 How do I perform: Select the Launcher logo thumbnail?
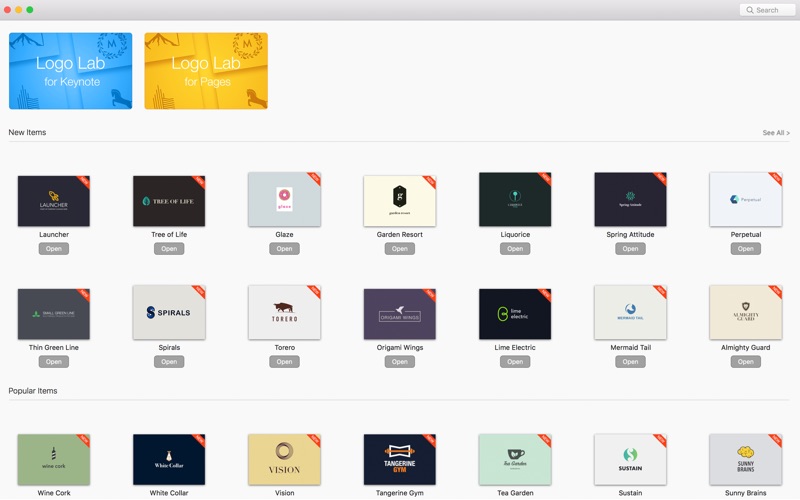[54, 201]
